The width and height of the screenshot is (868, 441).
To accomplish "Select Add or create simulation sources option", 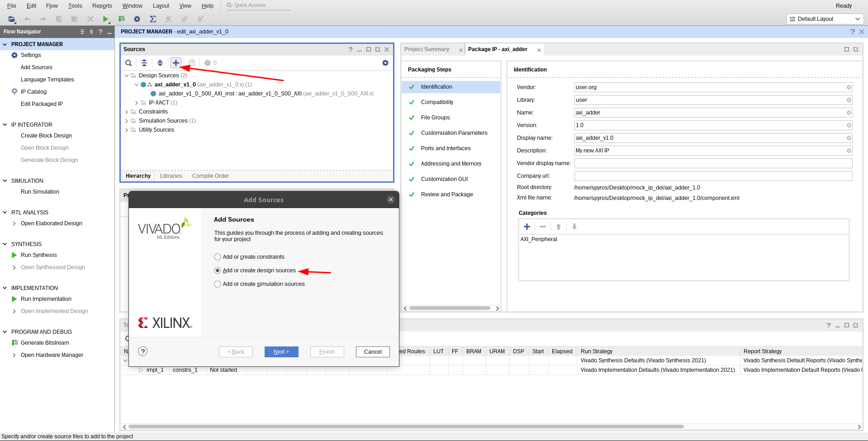I will (218, 284).
